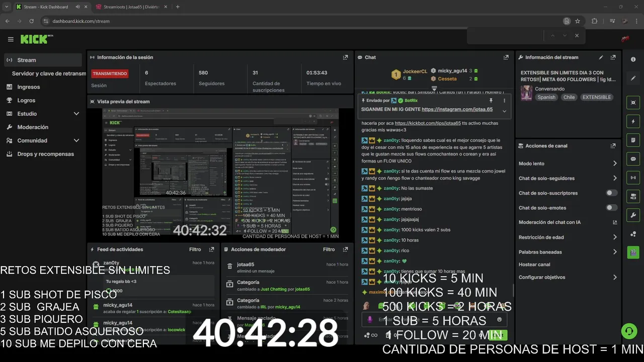Click Hostear canal
644x362 pixels.
click(x=534, y=264)
